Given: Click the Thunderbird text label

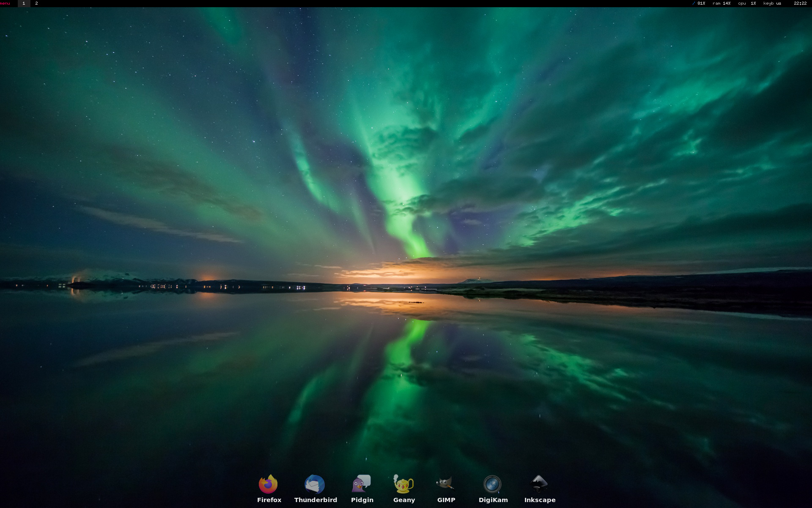Looking at the screenshot, I should 315,500.
